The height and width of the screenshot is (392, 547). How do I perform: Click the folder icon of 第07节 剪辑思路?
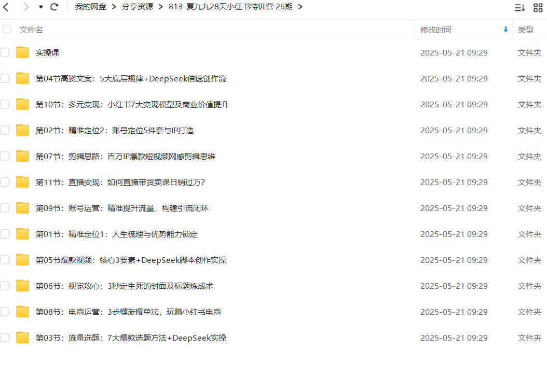23,156
